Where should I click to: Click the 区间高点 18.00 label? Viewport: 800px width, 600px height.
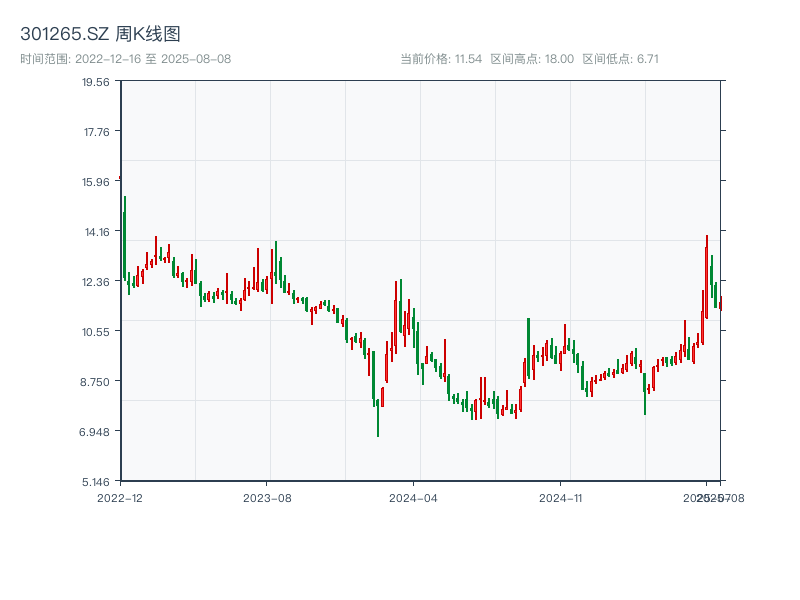pos(532,59)
